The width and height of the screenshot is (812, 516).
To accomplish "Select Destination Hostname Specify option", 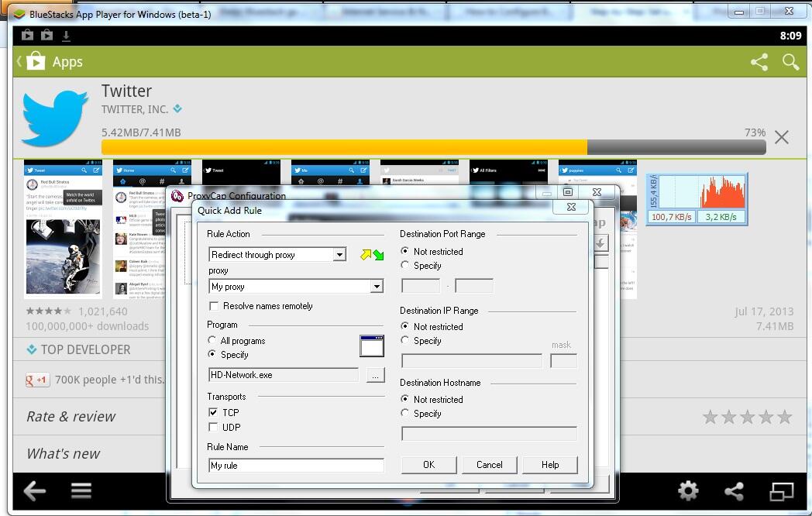I will (405, 413).
